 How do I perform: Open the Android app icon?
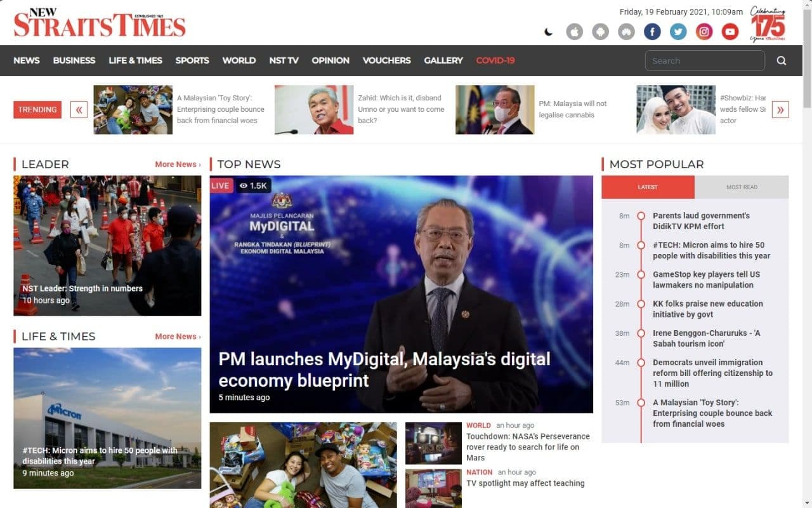coord(600,31)
